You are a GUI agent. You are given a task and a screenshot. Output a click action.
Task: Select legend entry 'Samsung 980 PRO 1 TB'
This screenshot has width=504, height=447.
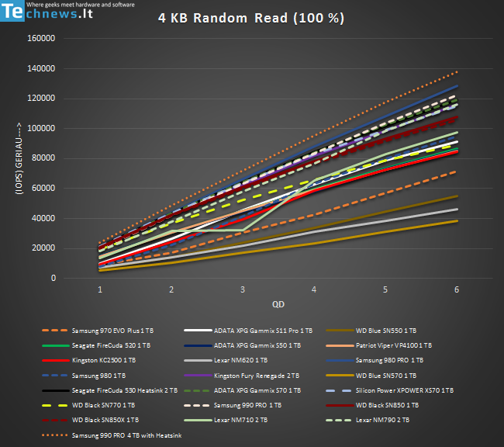point(375,360)
